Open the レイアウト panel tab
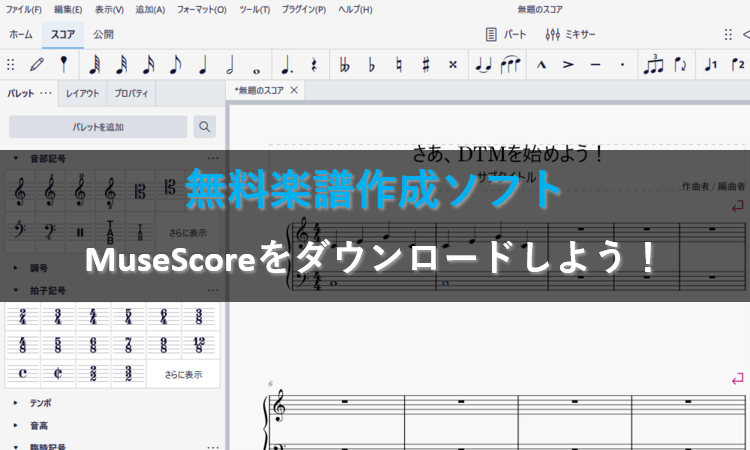The image size is (750, 450). [x=82, y=93]
